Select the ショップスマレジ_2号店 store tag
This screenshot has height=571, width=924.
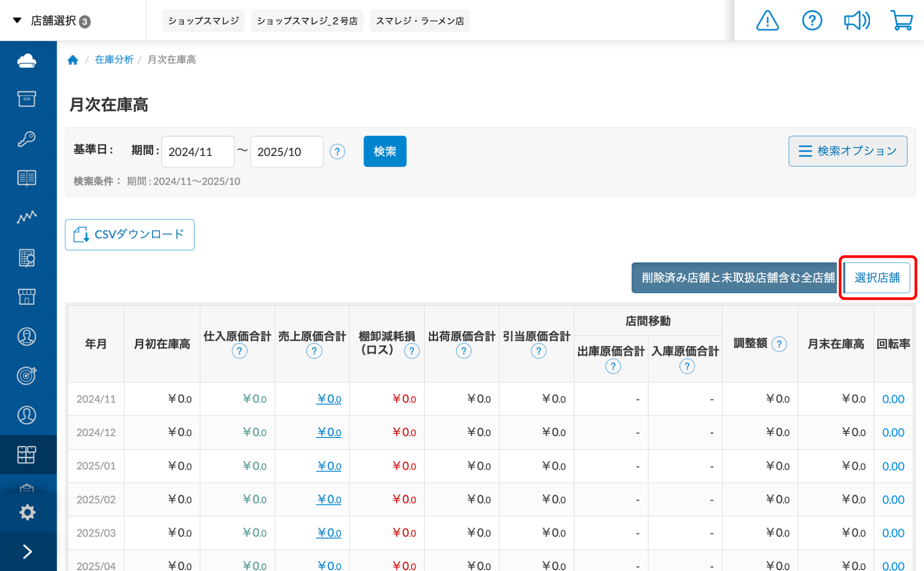tap(307, 21)
